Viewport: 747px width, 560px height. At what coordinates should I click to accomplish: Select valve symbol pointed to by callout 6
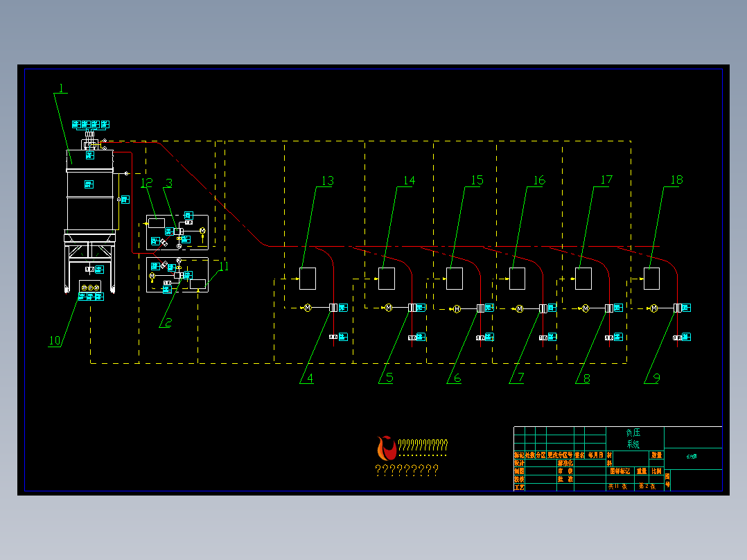click(x=481, y=308)
